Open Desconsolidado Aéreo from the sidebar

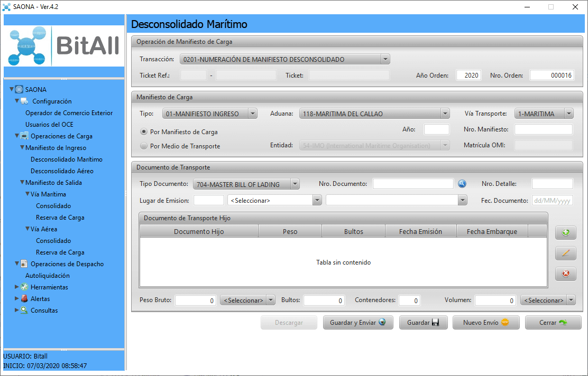tap(62, 171)
